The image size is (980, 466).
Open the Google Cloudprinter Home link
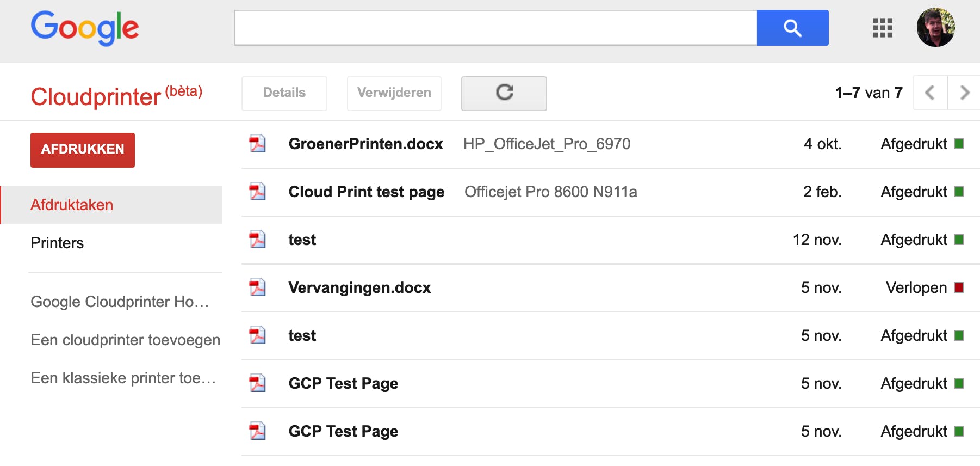(x=120, y=302)
